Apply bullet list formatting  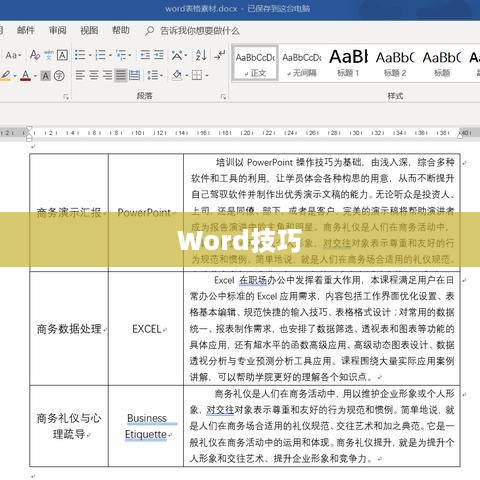pos(79,55)
